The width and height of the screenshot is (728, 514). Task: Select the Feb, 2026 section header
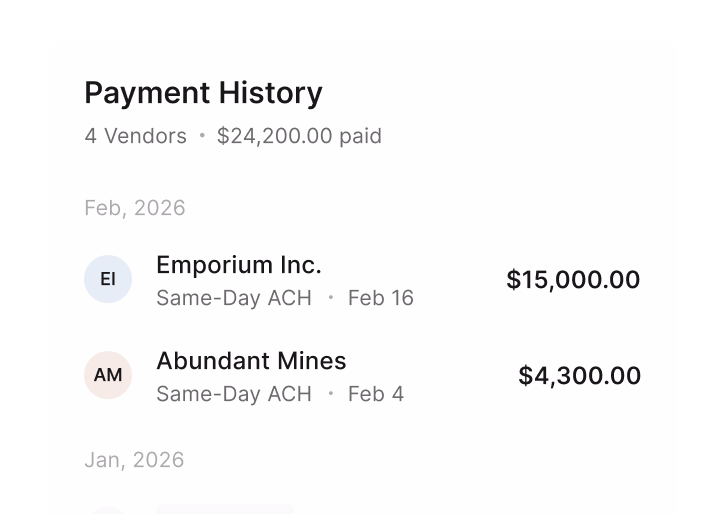(x=135, y=208)
